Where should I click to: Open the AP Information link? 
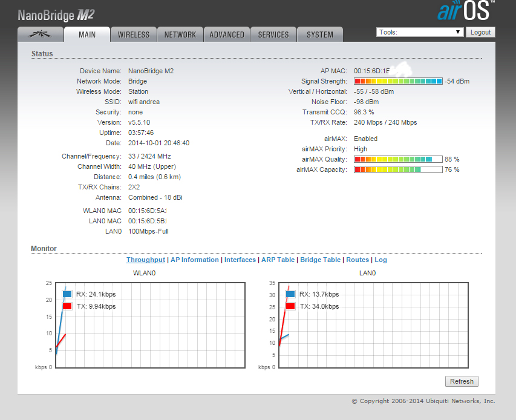pos(195,260)
